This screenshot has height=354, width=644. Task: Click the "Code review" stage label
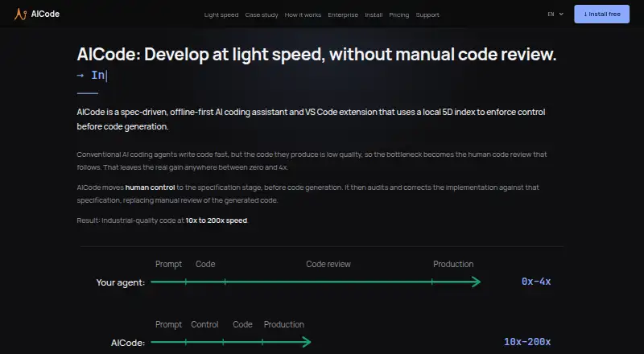328,264
